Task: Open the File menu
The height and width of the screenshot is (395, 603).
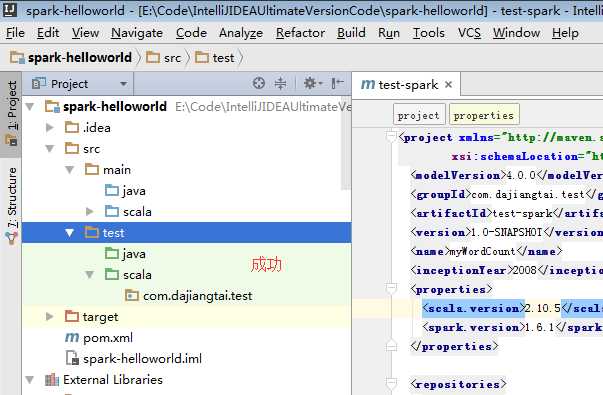Action: point(15,33)
